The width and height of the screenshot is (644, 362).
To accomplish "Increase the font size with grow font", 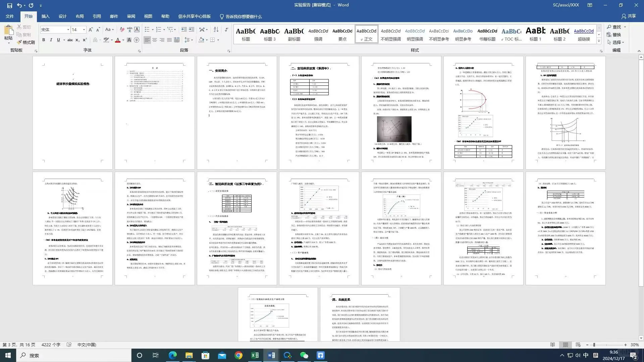I will pyautogui.click(x=91, y=29).
